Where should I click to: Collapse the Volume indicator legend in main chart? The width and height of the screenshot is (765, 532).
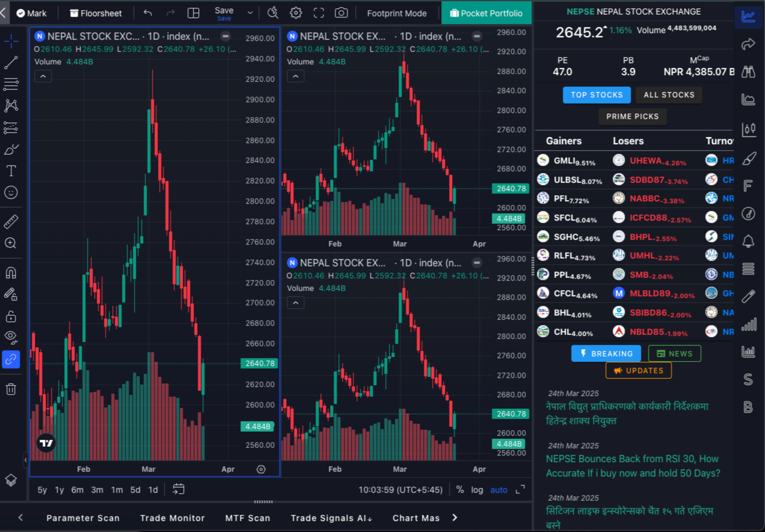pos(43,76)
